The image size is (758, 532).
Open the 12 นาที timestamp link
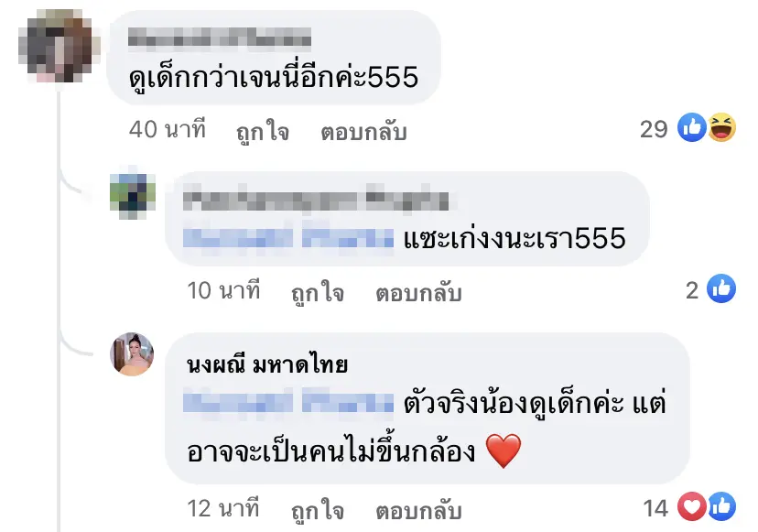(x=223, y=508)
